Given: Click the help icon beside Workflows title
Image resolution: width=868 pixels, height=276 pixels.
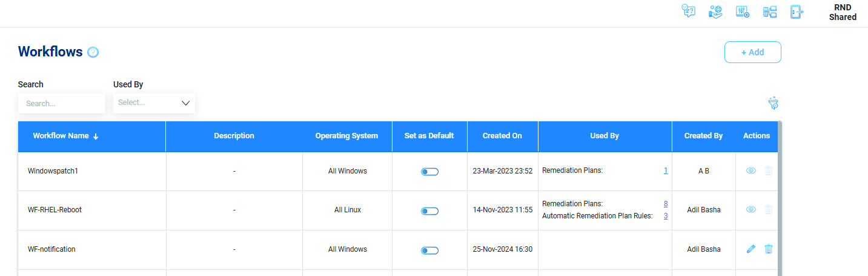Looking at the screenshot, I should (x=93, y=52).
